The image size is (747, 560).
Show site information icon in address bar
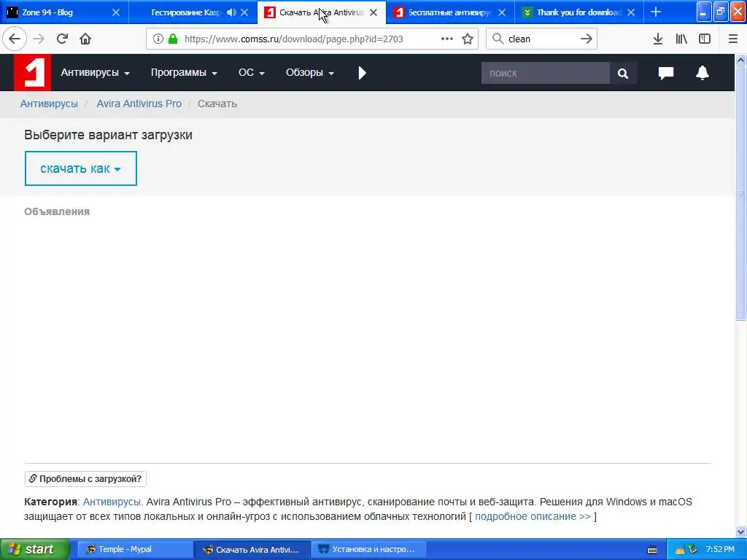(x=158, y=39)
